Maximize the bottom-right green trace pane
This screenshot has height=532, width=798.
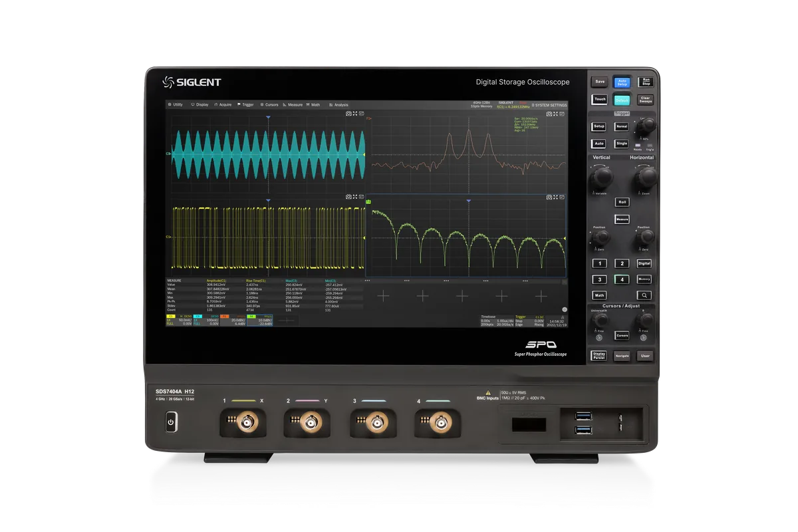point(556,197)
